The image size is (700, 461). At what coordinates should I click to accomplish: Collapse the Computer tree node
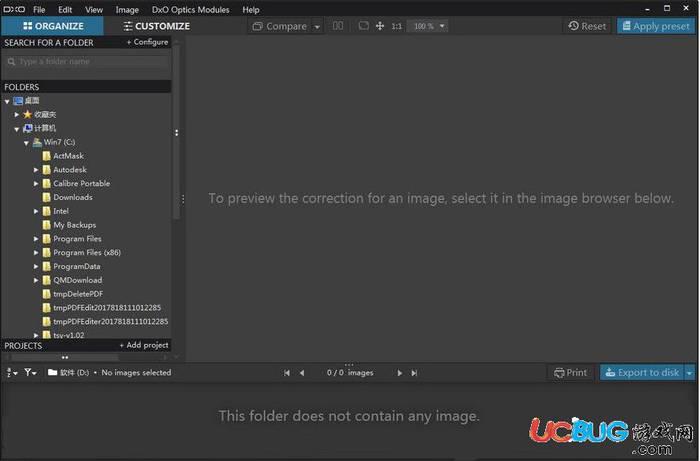coord(17,129)
